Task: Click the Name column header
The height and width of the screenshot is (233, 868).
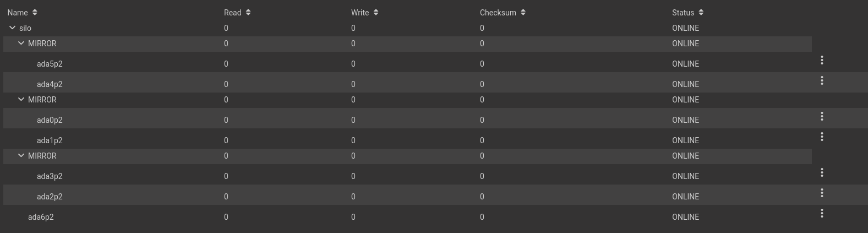Action: point(18,13)
